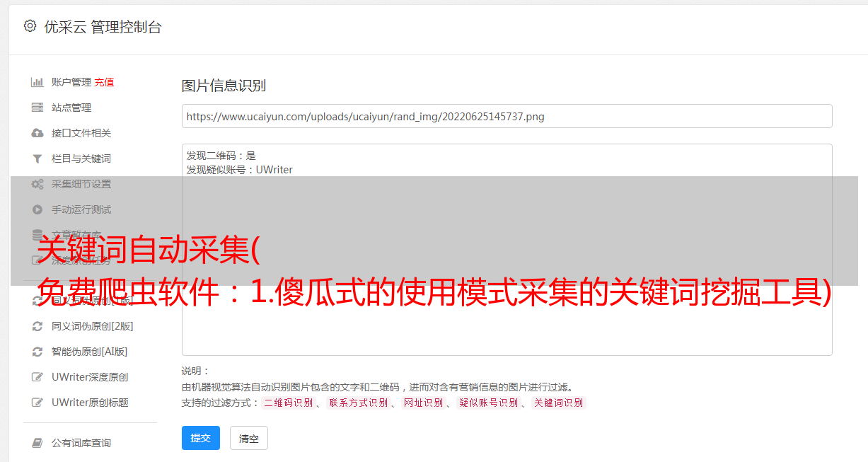This screenshot has height=462, width=868.
Task: Click the 图片信息识别 page heading
Action: 224,86
